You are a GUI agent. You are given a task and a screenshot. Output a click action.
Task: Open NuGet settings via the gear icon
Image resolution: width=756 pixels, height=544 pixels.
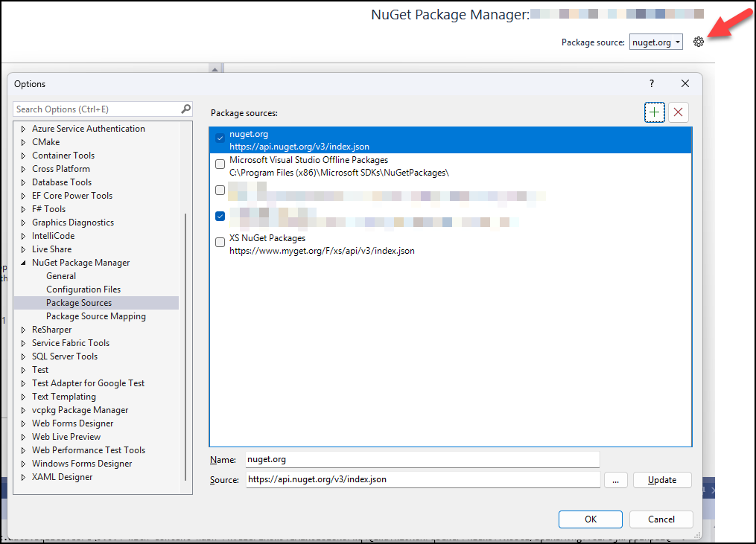click(699, 42)
